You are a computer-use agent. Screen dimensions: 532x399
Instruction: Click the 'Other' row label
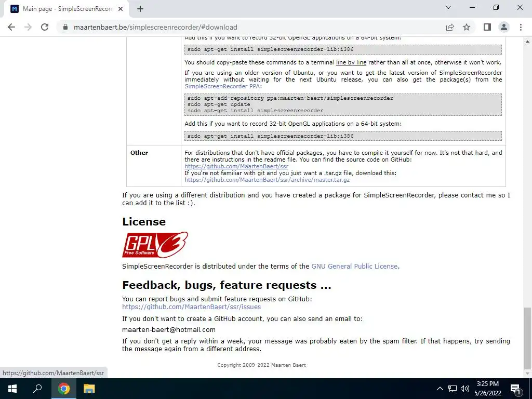pyautogui.click(x=139, y=153)
